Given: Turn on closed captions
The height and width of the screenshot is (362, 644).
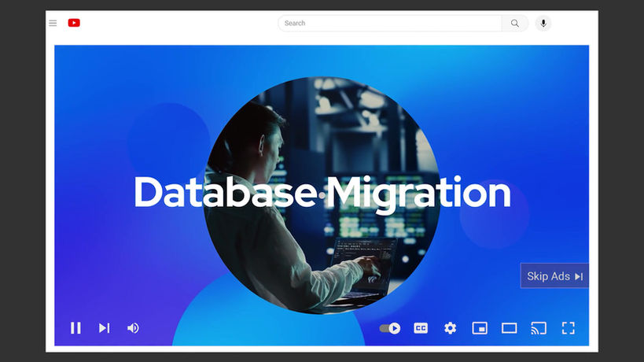Looking at the screenshot, I should point(421,328).
